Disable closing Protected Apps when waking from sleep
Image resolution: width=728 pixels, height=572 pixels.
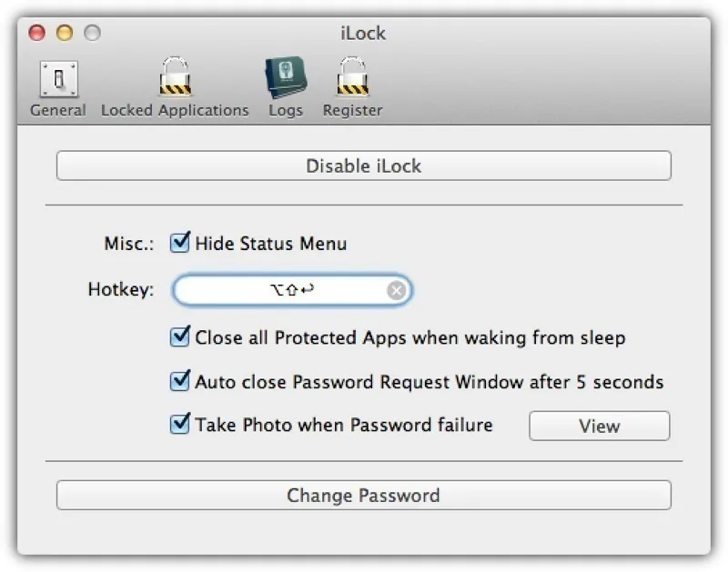(x=178, y=337)
